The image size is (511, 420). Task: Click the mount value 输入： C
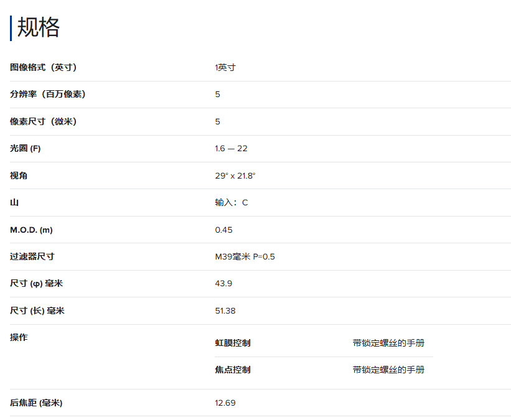(231, 203)
